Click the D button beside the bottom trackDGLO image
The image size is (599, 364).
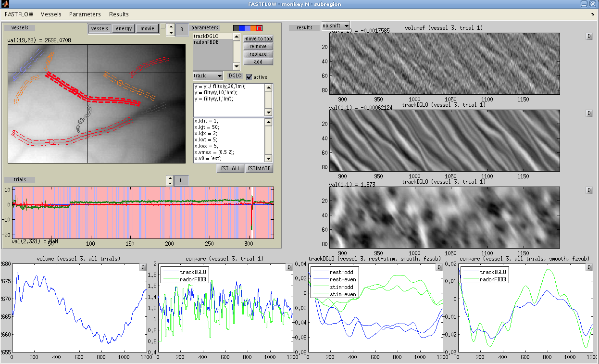[589, 190]
